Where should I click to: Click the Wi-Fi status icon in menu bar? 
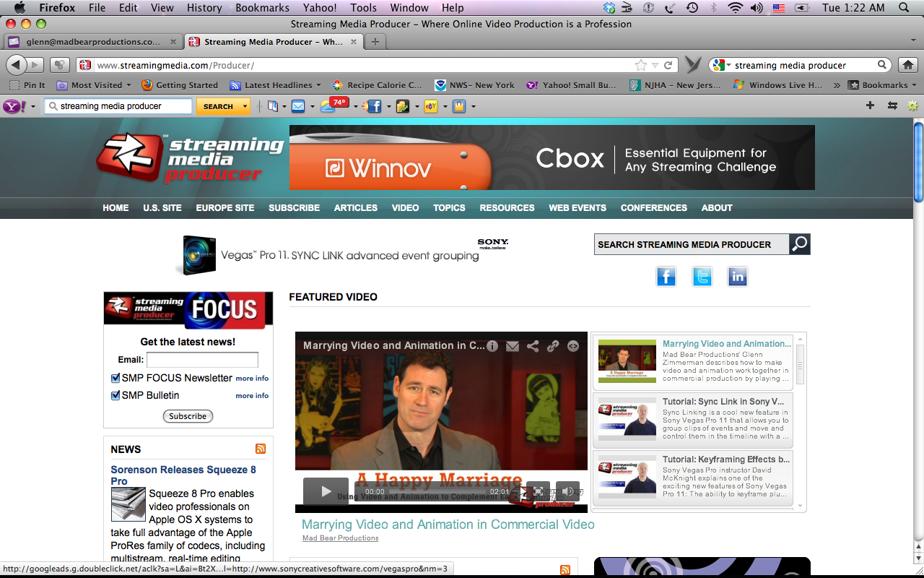[x=736, y=8]
